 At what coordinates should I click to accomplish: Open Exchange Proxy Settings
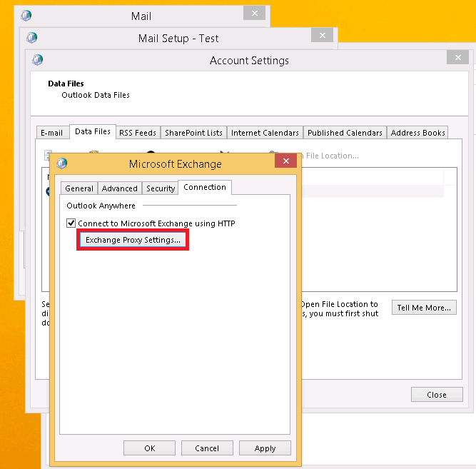[133, 241]
